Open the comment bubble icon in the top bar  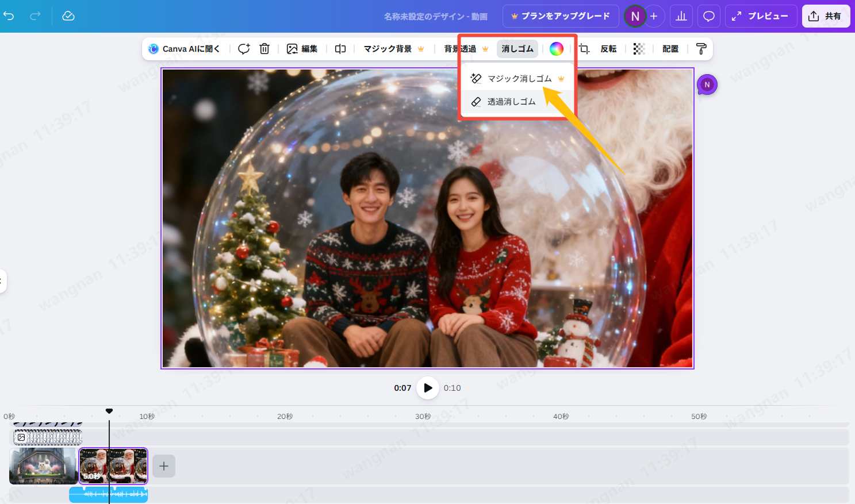pyautogui.click(x=708, y=16)
